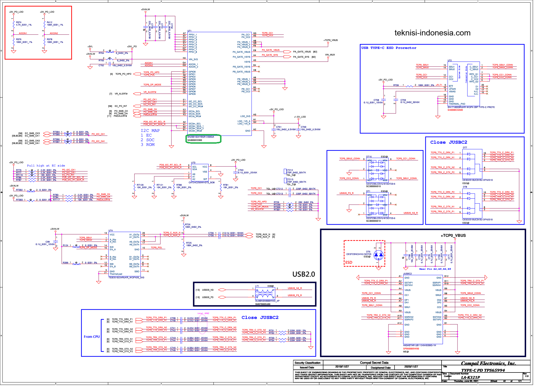Viewport: 555px width, 392px height.
Task: Select the I2C MAP note heading
Action: coord(150,130)
